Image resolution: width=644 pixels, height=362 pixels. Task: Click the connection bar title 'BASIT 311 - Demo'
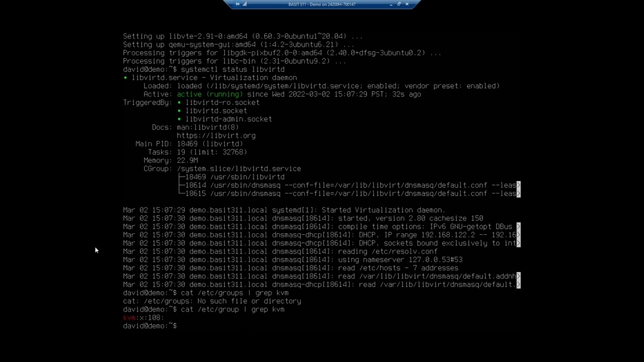pos(322,5)
